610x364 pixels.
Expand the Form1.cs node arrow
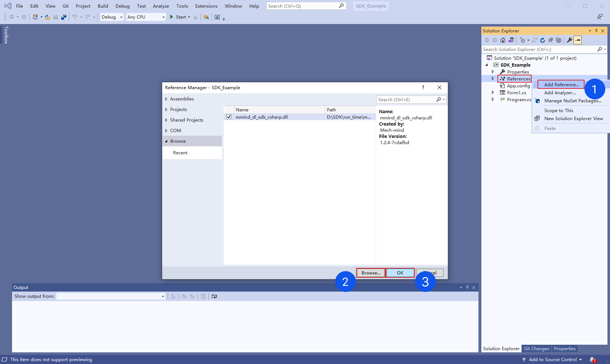493,93
